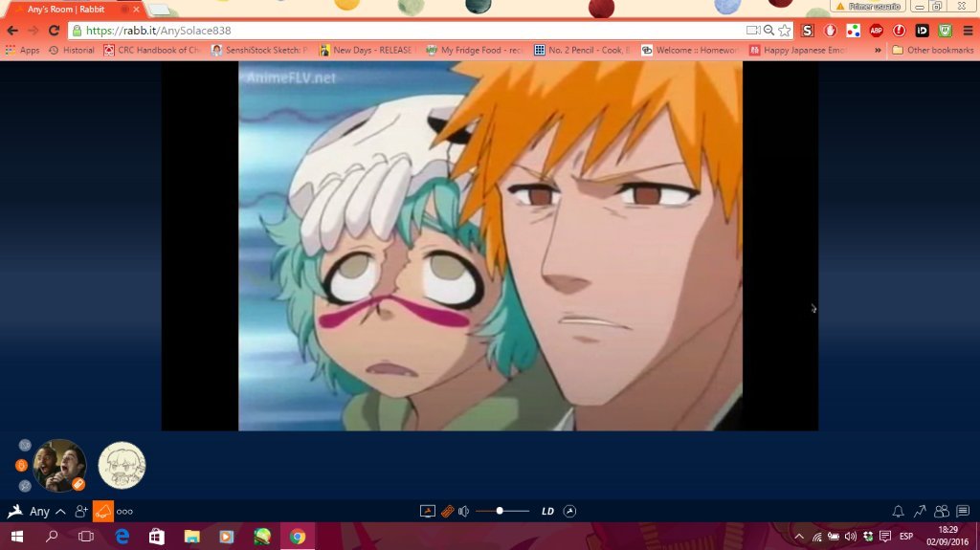980x550 pixels.
Task: Open Windows taskbar search
Action: point(52,537)
